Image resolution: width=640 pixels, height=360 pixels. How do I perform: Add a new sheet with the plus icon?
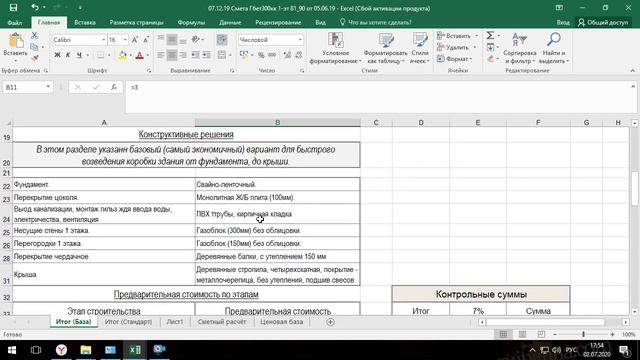[x=330, y=322]
